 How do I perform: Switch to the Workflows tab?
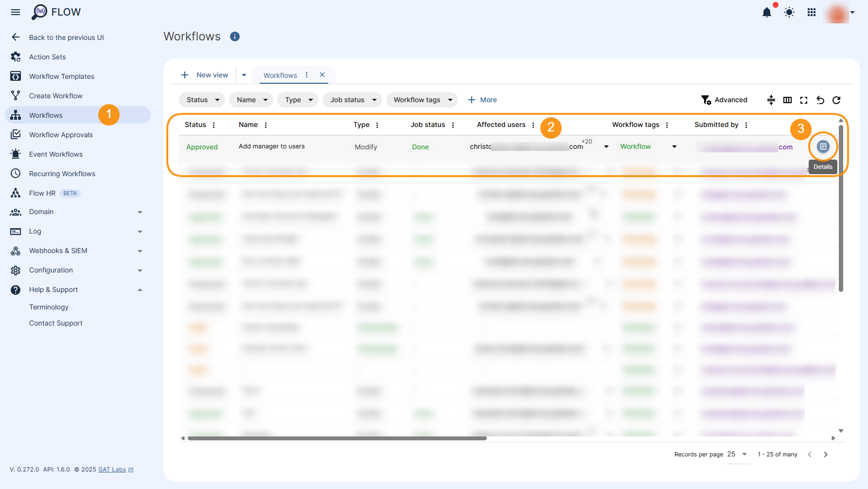click(x=280, y=75)
